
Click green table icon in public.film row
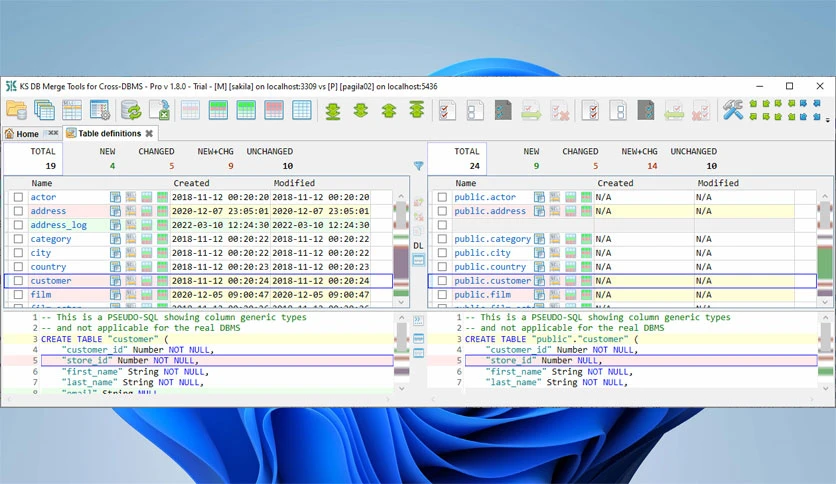click(x=586, y=294)
